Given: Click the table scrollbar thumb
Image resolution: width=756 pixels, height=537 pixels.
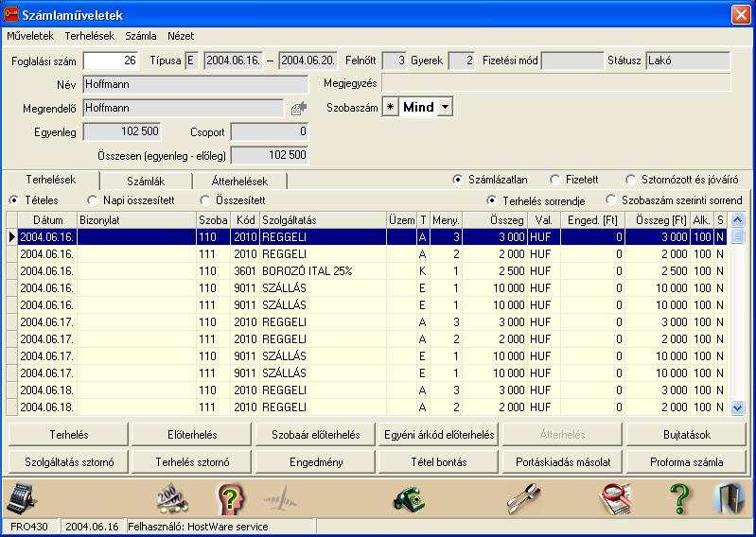Looking at the screenshot, I should click(x=737, y=236).
